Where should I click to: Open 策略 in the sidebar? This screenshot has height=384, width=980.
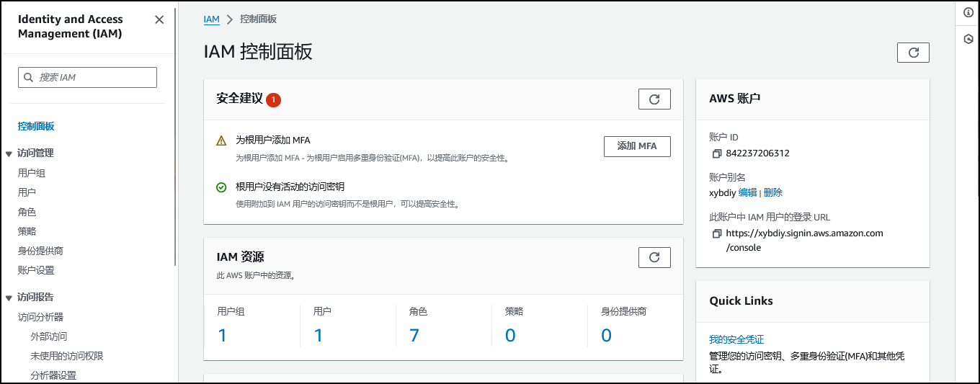coord(27,231)
